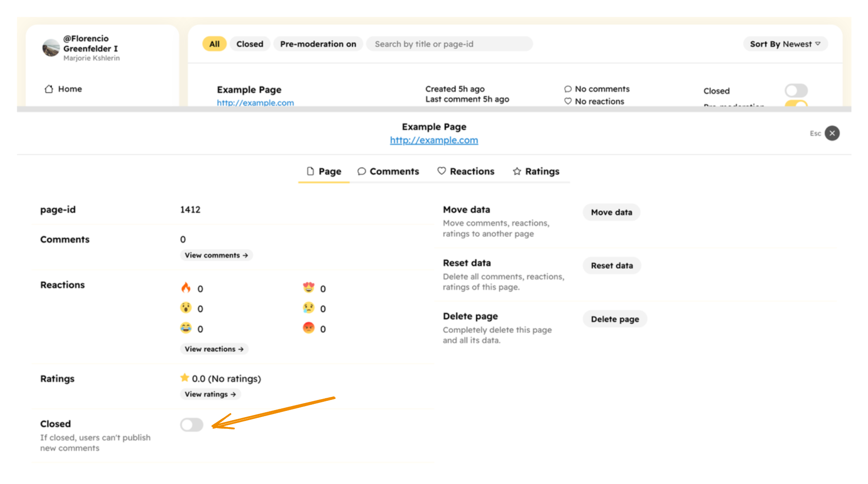Screen dimensions: 868x484
Task: Toggle the Closed switch in page details
Action: coord(192,424)
